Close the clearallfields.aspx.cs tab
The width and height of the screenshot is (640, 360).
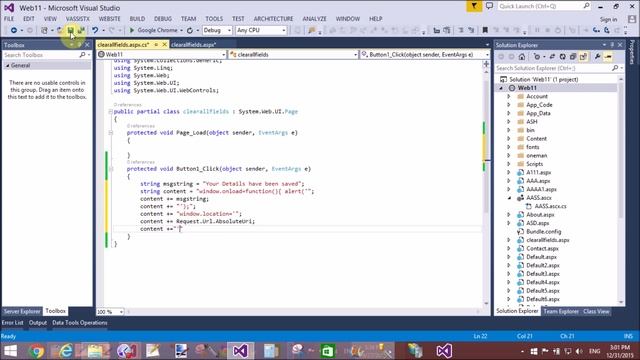click(x=164, y=44)
